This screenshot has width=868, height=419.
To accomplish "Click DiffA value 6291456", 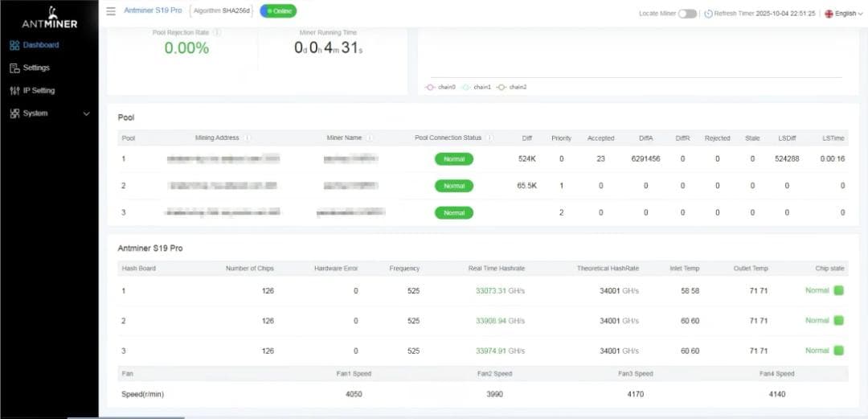I will coord(645,159).
